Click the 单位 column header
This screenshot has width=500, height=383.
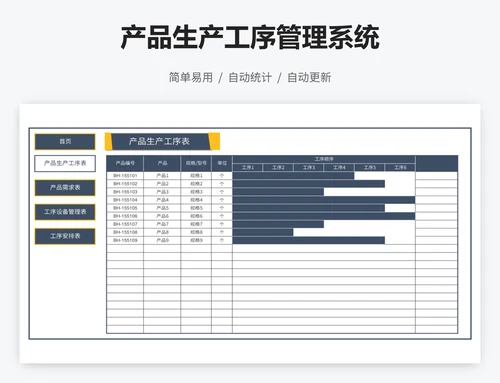coord(222,163)
